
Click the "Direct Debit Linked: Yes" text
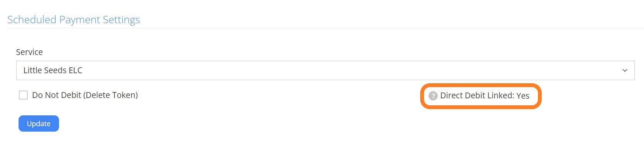[x=485, y=96]
